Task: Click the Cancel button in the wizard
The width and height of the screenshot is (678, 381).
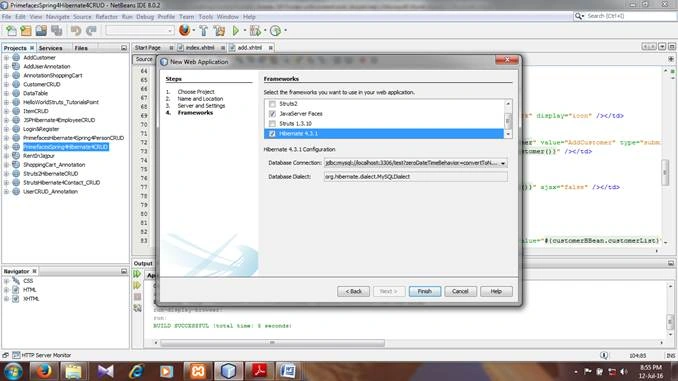Action: point(460,291)
